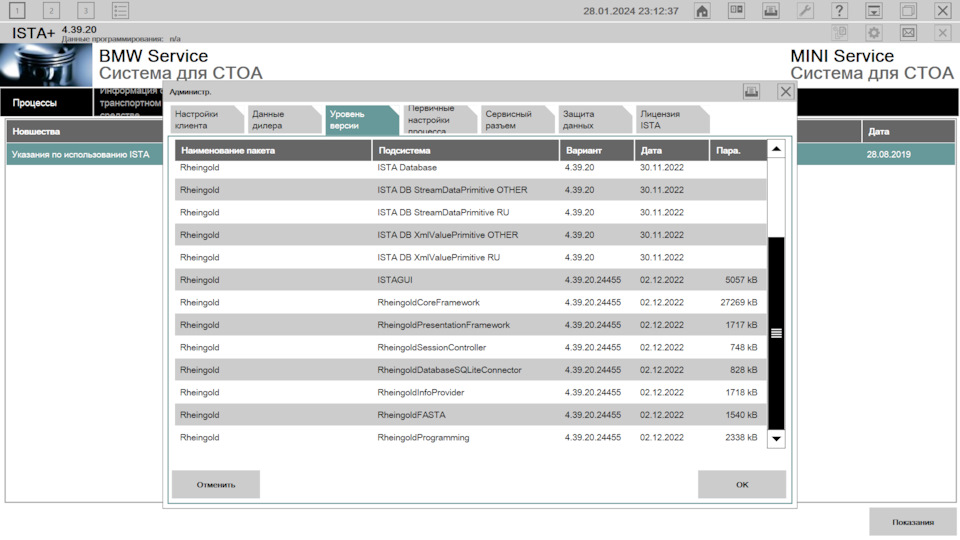Click the document copy icon beside gear

[839, 32]
